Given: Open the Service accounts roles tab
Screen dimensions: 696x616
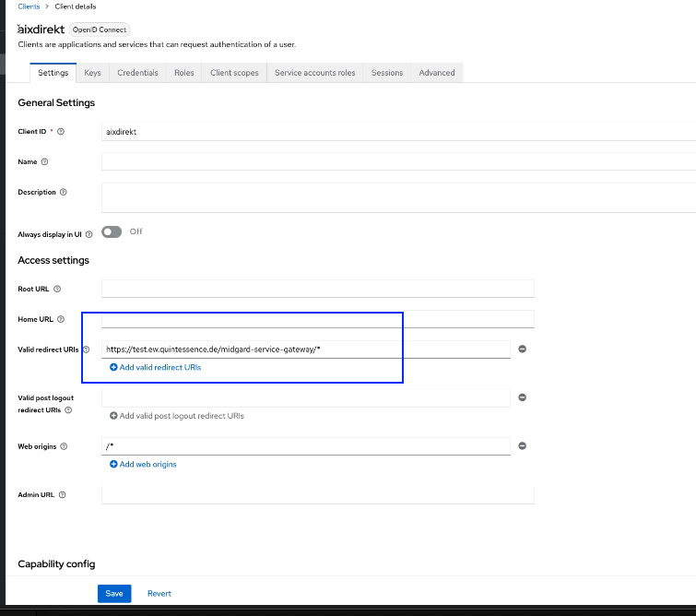Looking at the screenshot, I should click(x=314, y=73).
